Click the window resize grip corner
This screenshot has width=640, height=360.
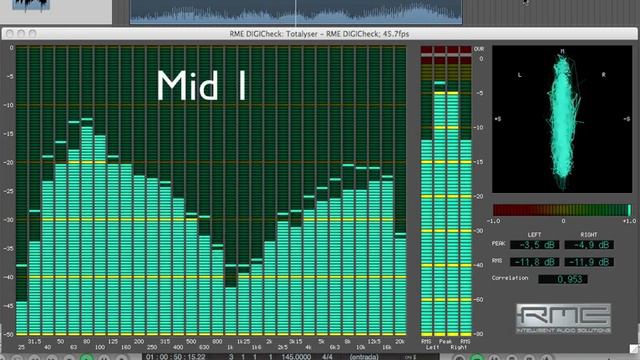pyautogui.click(x=634, y=348)
